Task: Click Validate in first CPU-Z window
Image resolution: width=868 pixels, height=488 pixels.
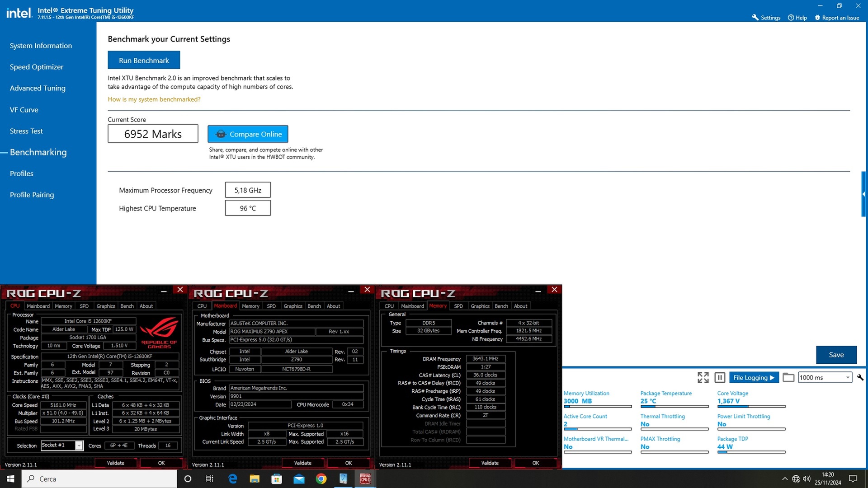Action: 115,463
